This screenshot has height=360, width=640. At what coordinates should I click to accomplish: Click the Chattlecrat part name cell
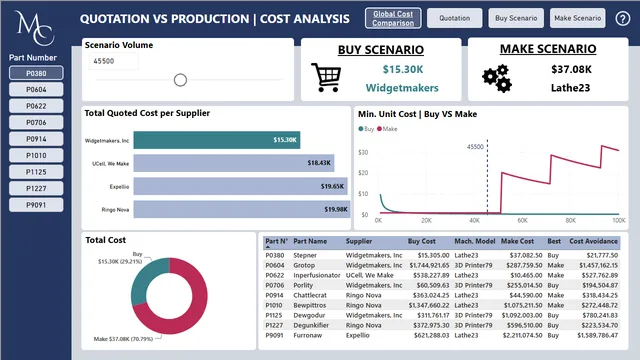(x=310, y=295)
